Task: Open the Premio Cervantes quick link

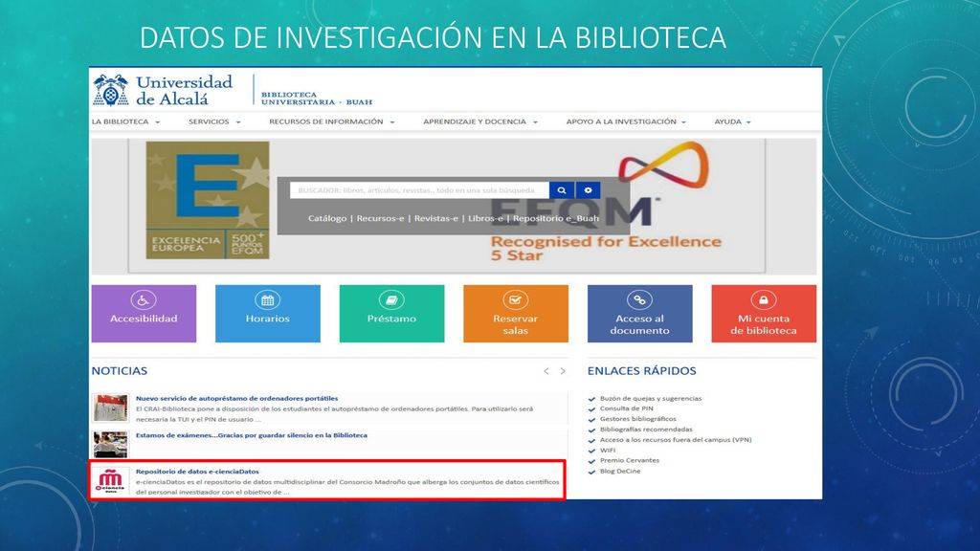Action: (x=630, y=460)
